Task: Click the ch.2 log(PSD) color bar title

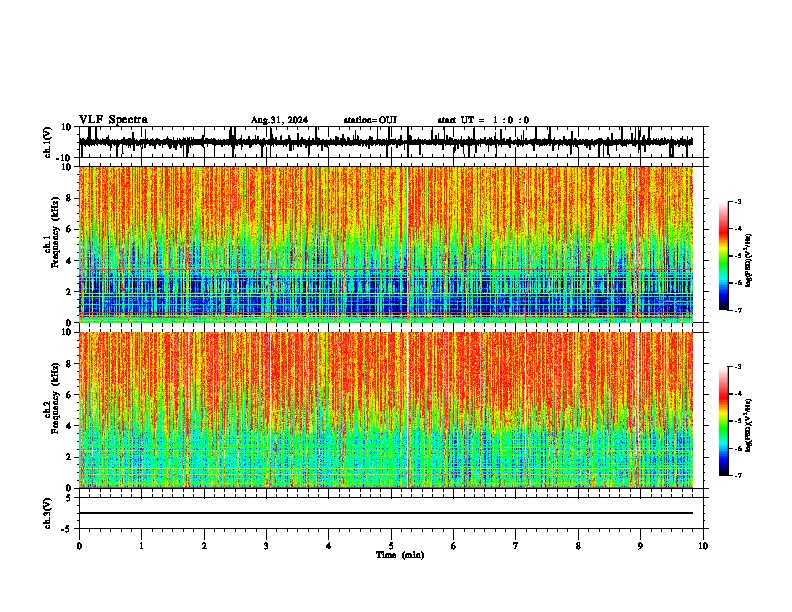Action: click(x=749, y=425)
